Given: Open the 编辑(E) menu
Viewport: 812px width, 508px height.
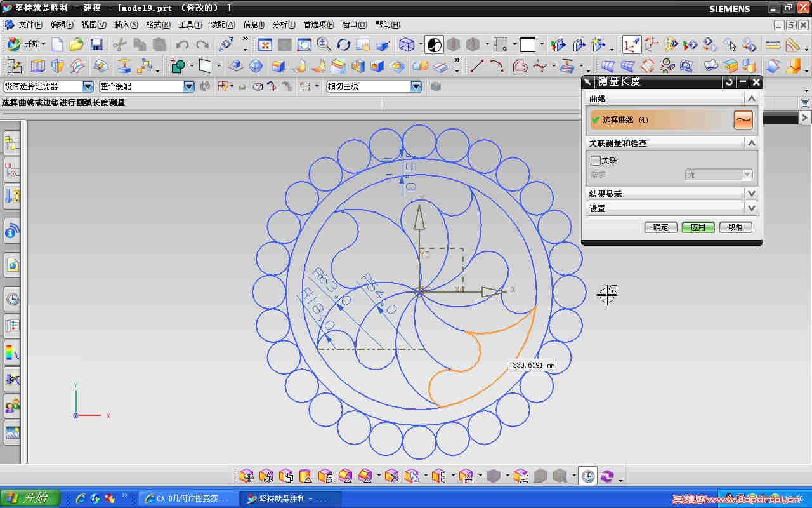Looking at the screenshot, I should click(x=62, y=25).
